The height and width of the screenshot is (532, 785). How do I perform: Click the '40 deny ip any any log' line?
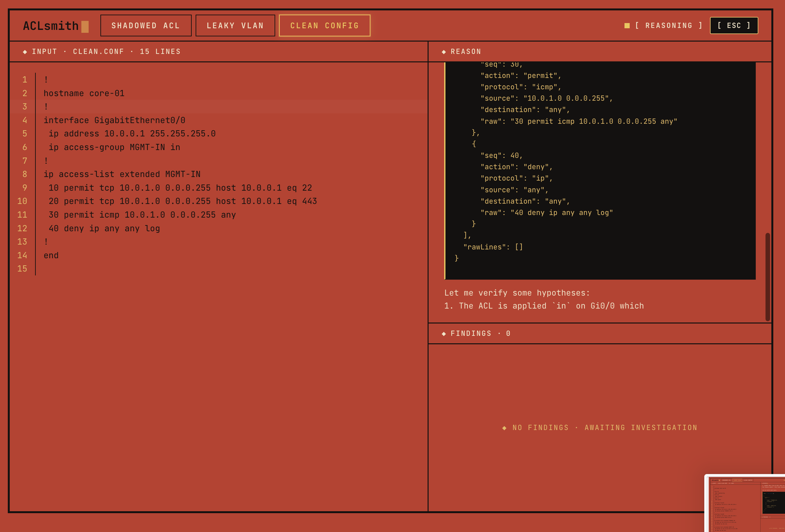click(x=104, y=229)
